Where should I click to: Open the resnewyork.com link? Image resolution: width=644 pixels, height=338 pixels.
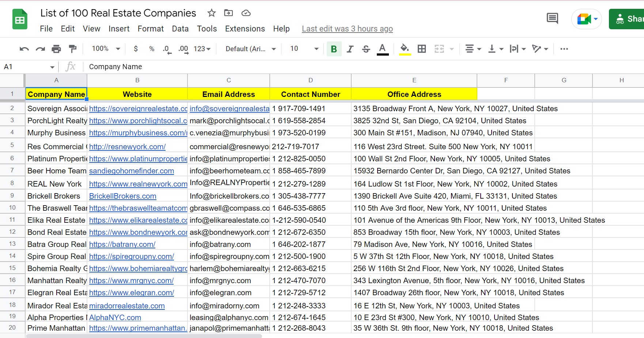coord(127,147)
